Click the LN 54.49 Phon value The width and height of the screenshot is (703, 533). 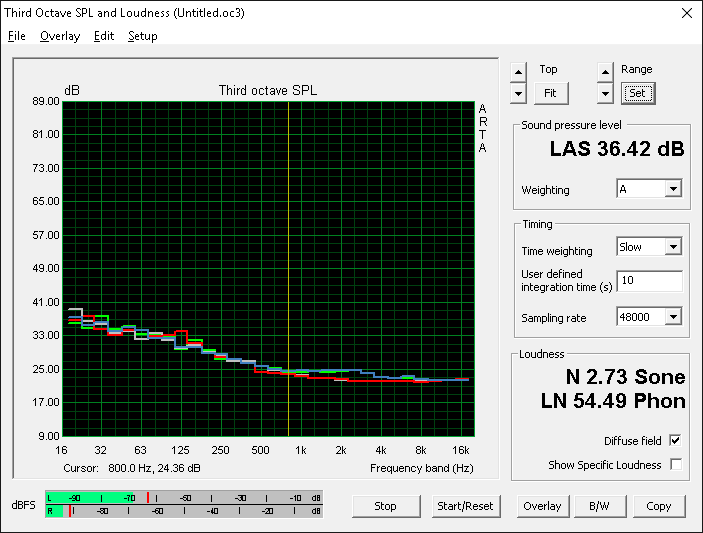[x=613, y=401]
